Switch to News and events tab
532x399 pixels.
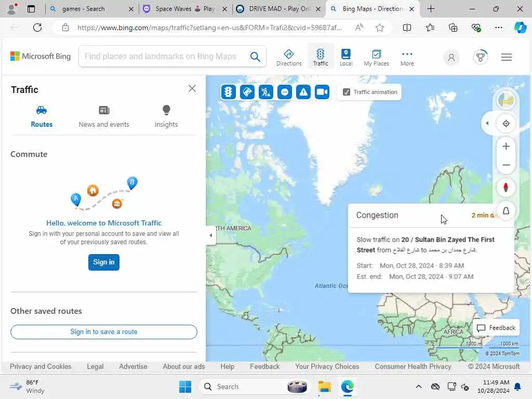pyautogui.click(x=104, y=117)
